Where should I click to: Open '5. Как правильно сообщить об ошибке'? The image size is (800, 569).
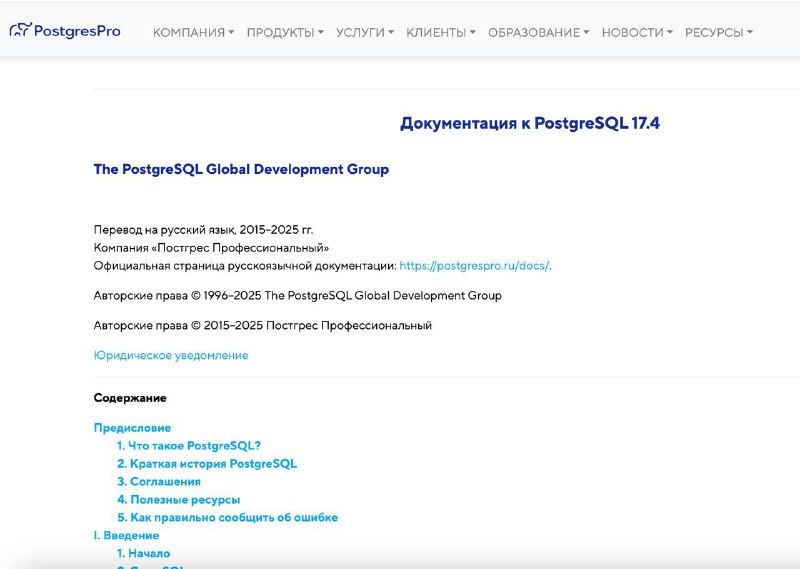click(x=228, y=517)
